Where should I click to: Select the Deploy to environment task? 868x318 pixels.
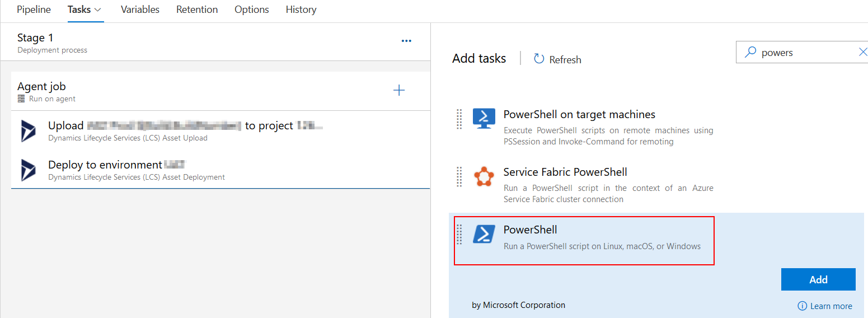tap(220, 169)
